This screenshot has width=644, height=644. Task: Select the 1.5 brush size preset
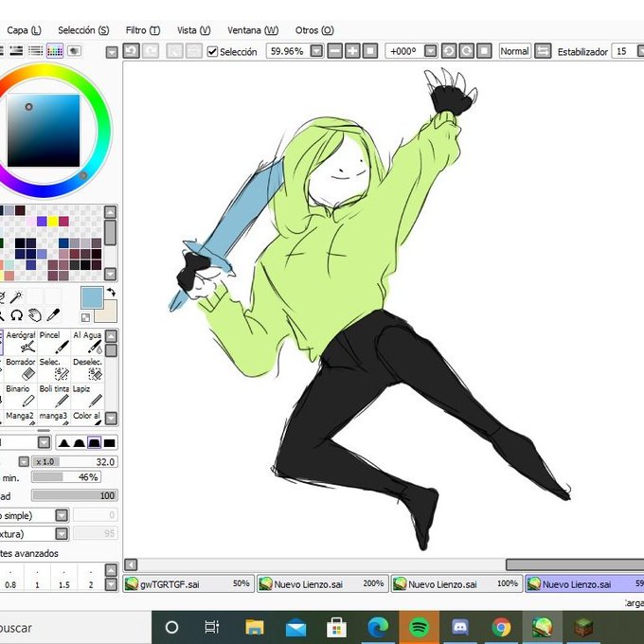(64, 579)
